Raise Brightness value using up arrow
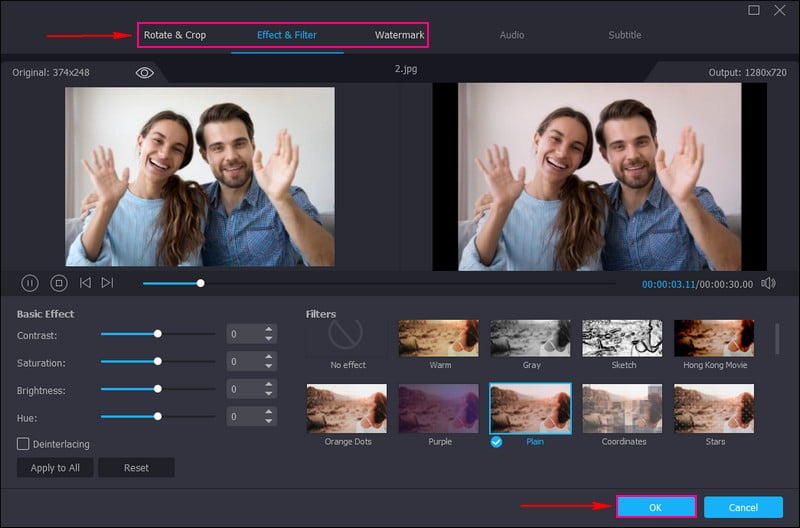The width and height of the screenshot is (800, 528). tap(268, 385)
